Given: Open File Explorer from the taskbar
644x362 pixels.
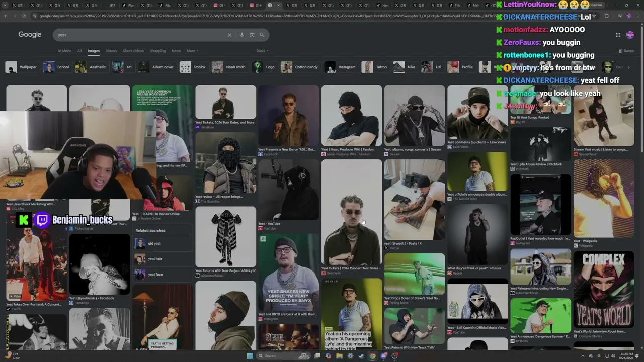Looking at the screenshot, I should coord(339,356).
